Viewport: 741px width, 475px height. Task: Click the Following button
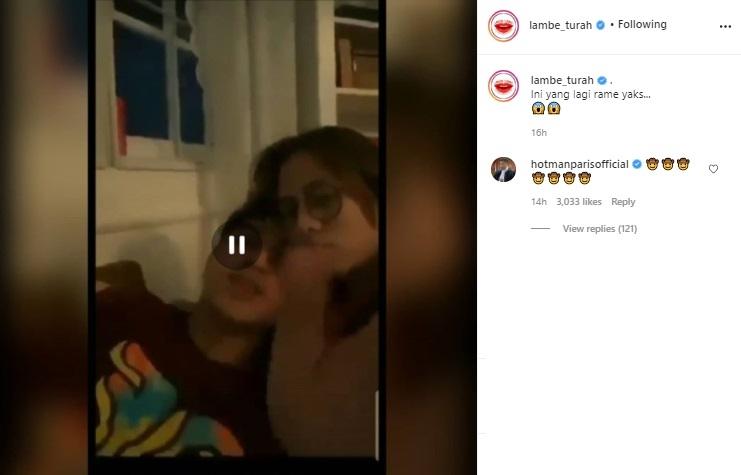click(642, 25)
